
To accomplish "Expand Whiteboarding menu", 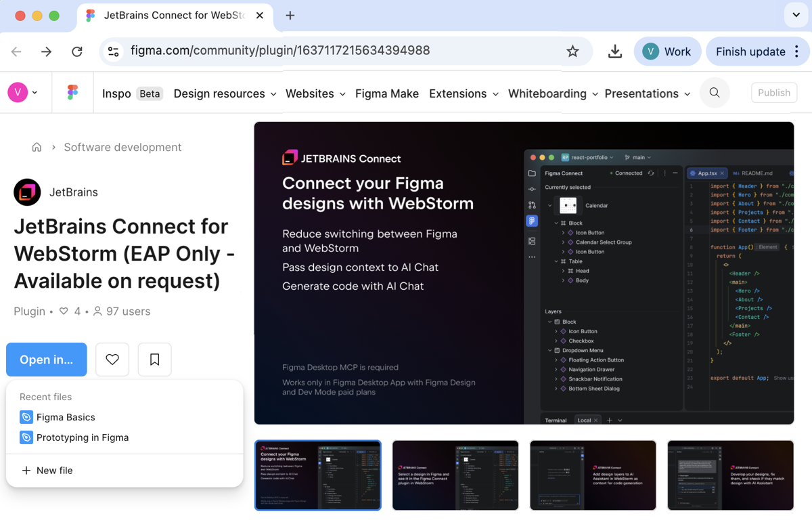I will click(x=553, y=93).
